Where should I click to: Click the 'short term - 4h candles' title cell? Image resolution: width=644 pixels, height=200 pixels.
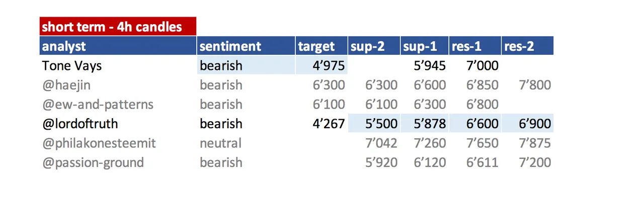click(118, 27)
